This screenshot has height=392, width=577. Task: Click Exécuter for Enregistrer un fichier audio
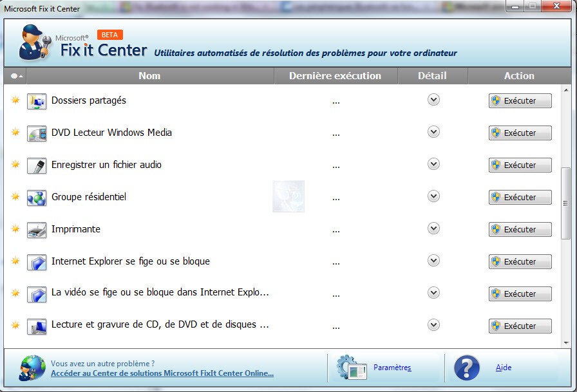(x=520, y=165)
